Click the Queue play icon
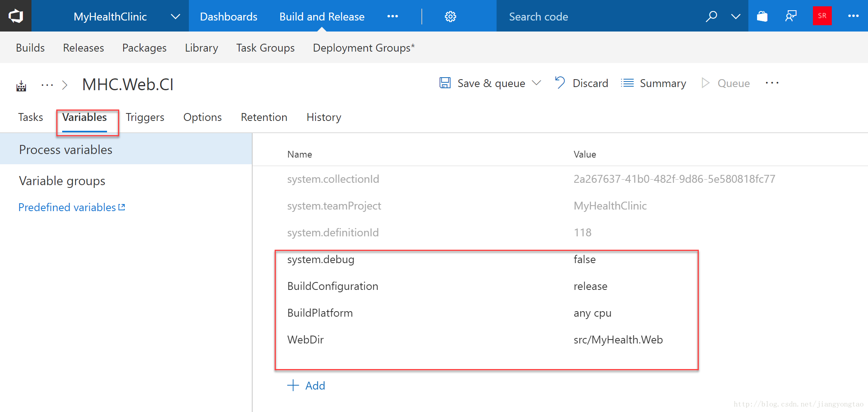Screen dimensions: 868x412 pyautogui.click(x=705, y=83)
